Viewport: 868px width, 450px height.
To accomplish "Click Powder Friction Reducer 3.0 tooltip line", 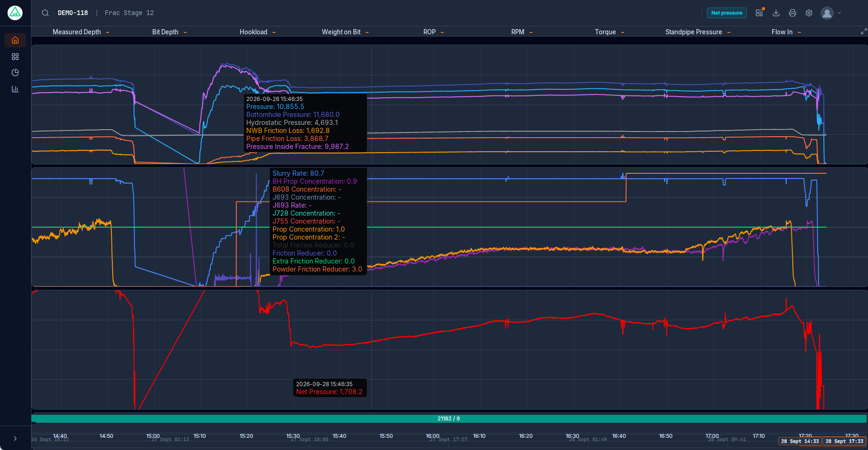I will (x=317, y=269).
